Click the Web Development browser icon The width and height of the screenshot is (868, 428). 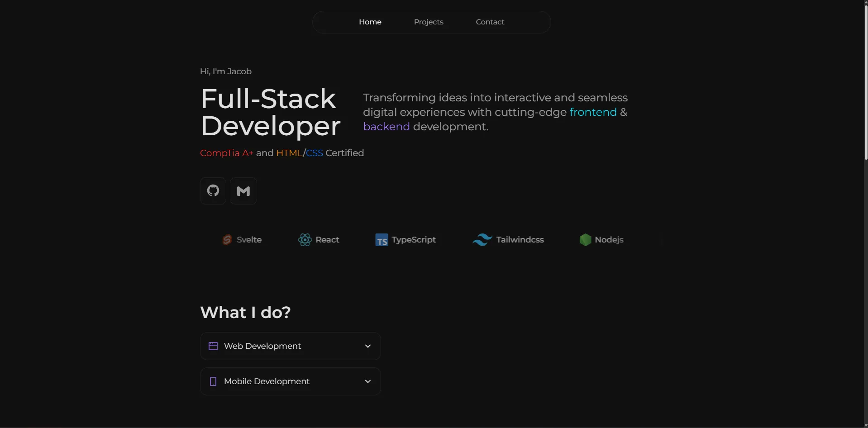tap(213, 346)
